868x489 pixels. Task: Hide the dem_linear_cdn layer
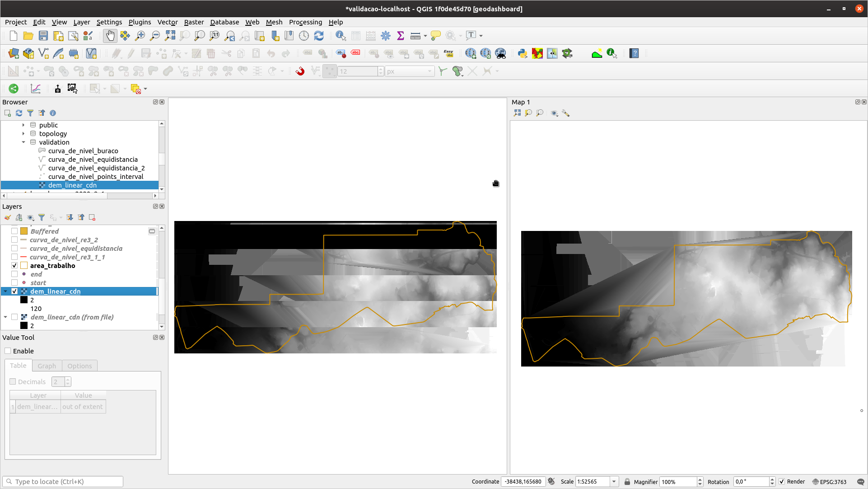15,291
